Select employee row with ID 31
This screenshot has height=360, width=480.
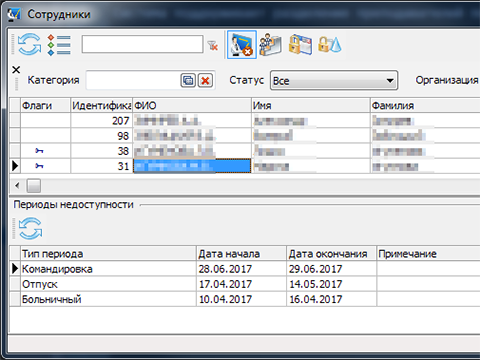pos(245,166)
